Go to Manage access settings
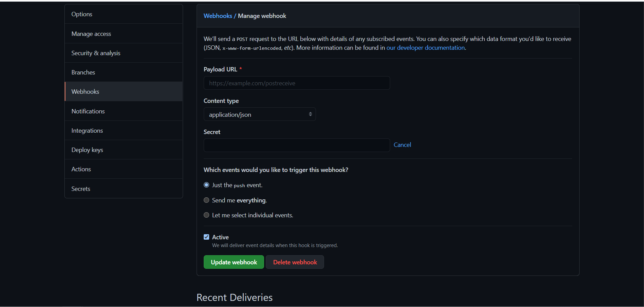The height and width of the screenshot is (307, 644). click(91, 34)
